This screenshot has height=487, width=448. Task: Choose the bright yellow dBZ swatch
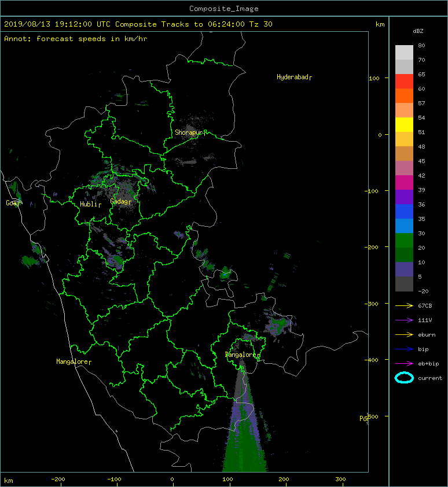click(x=404, y=124)
